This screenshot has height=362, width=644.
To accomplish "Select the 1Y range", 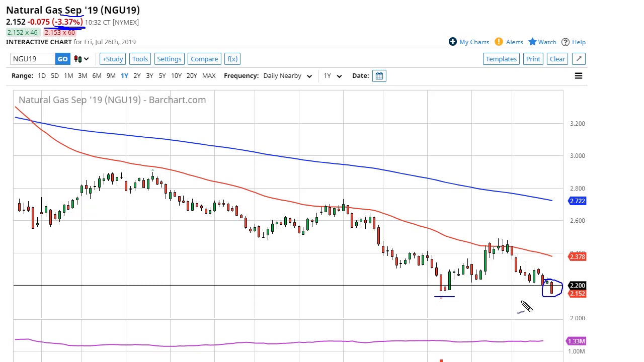I will tap(124, 76).
